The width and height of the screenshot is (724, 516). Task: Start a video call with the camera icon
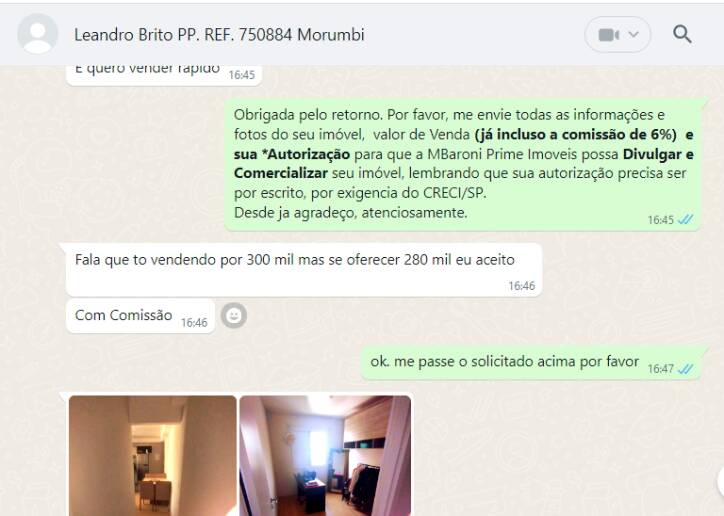coord(609,35)
